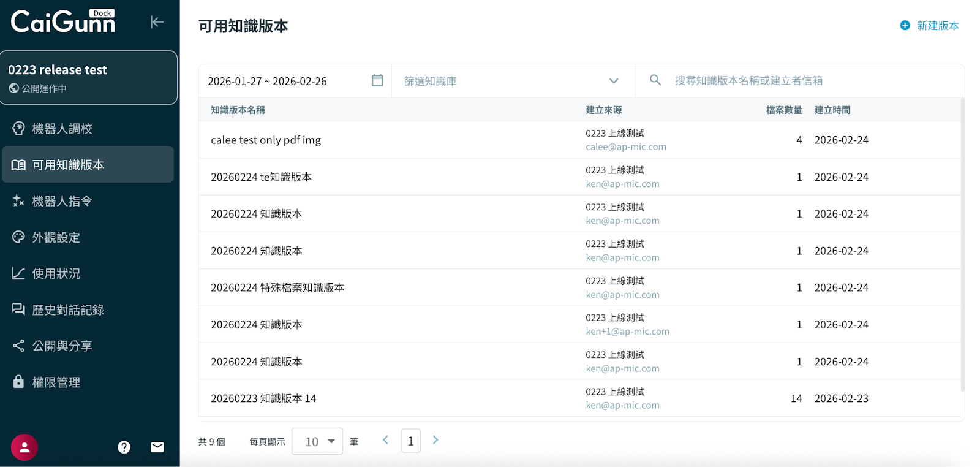
Task: Open the help question mark icon
Action: (124, 447)
